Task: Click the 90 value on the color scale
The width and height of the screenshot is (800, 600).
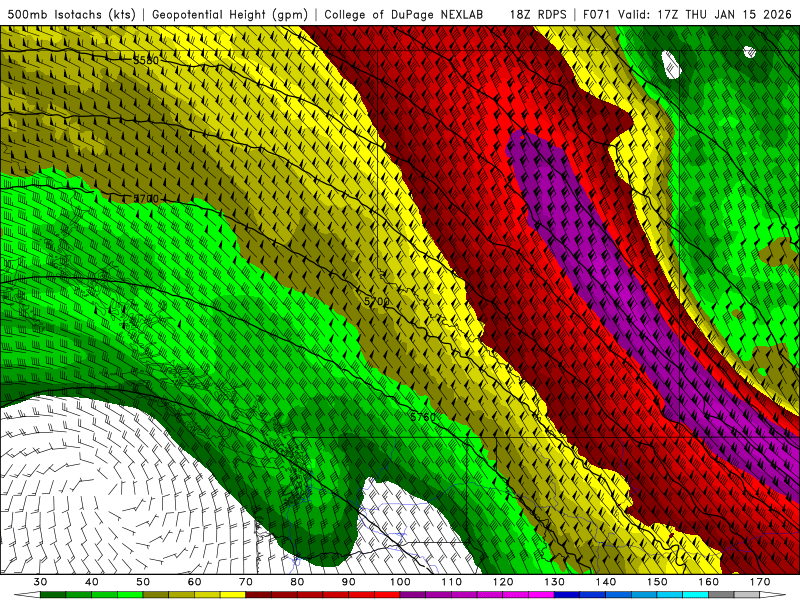Action: coord(349,582)
